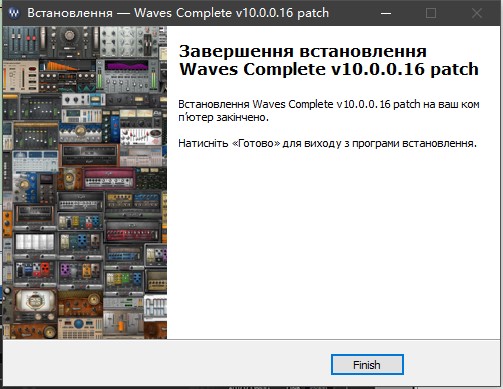The height and width of the screenshot is (389, 503).
Task: Click the green guitar pedal in the collage
Action: click(126, 279)
